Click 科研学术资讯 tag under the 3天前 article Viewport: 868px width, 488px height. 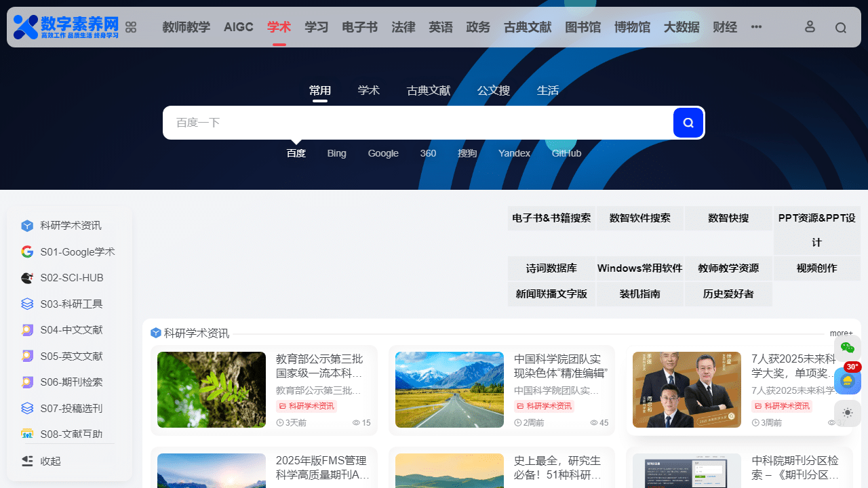click(307, 406)
